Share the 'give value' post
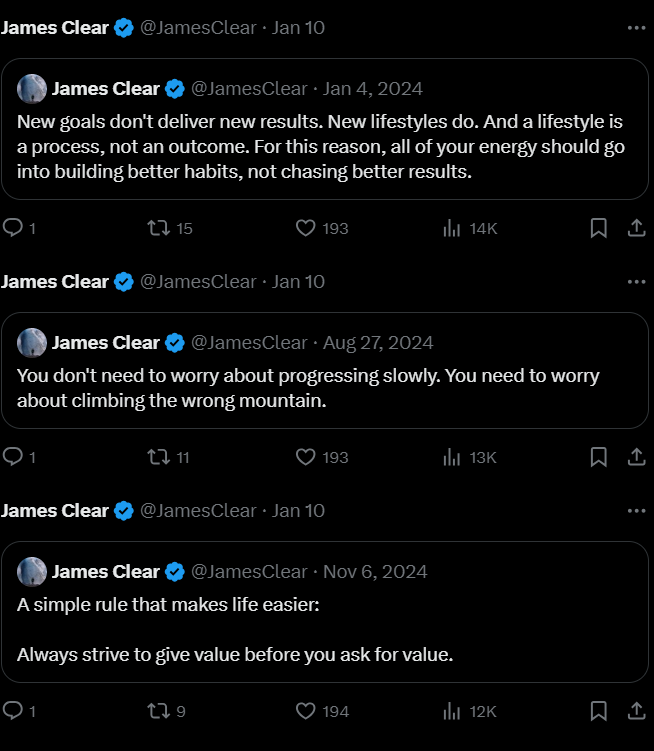 (x=636, y=711)
